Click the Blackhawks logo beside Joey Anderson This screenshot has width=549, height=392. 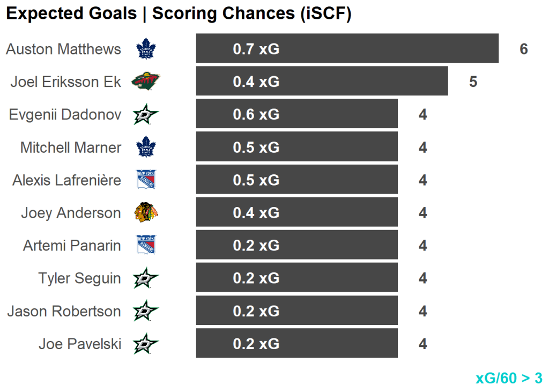[x=146, y=213]
